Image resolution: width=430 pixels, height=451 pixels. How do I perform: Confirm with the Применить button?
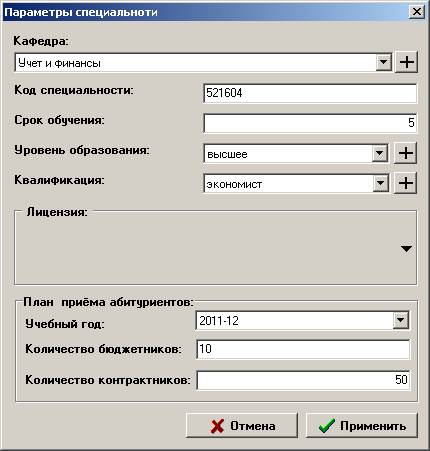(x=362, y=426)
